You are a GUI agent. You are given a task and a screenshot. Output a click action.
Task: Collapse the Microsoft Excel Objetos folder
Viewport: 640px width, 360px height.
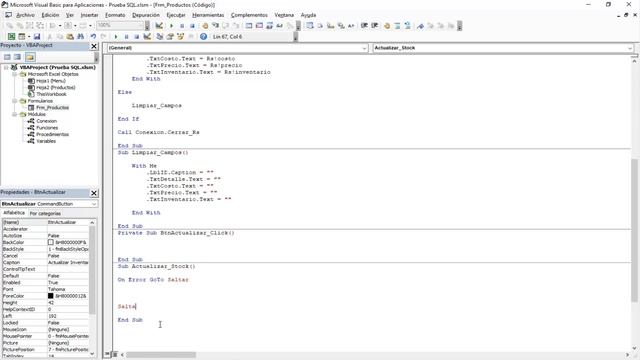tap(14, 74)
